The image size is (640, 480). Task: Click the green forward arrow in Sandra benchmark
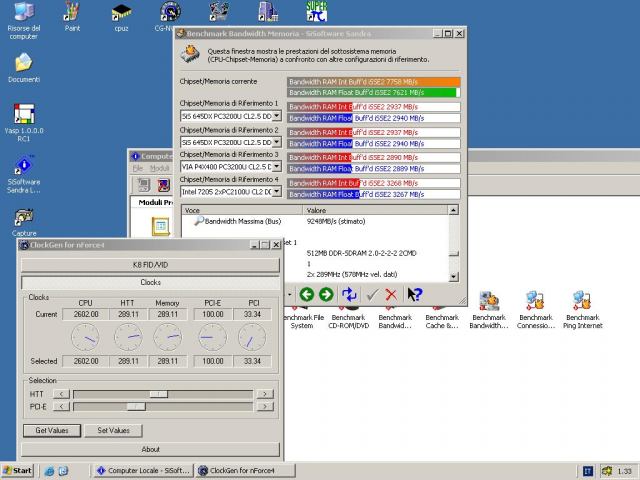(326, 294)
